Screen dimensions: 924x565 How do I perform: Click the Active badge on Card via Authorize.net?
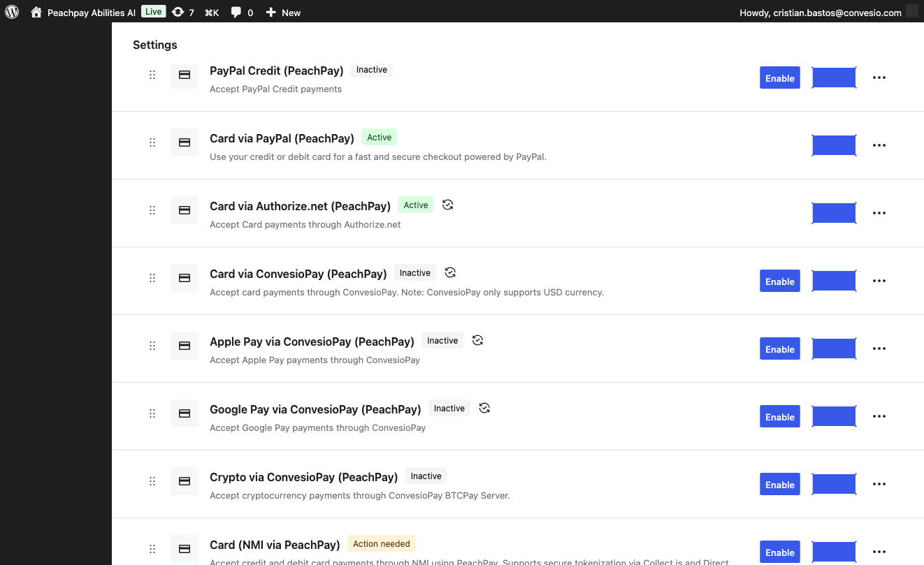tap(416, 205)
